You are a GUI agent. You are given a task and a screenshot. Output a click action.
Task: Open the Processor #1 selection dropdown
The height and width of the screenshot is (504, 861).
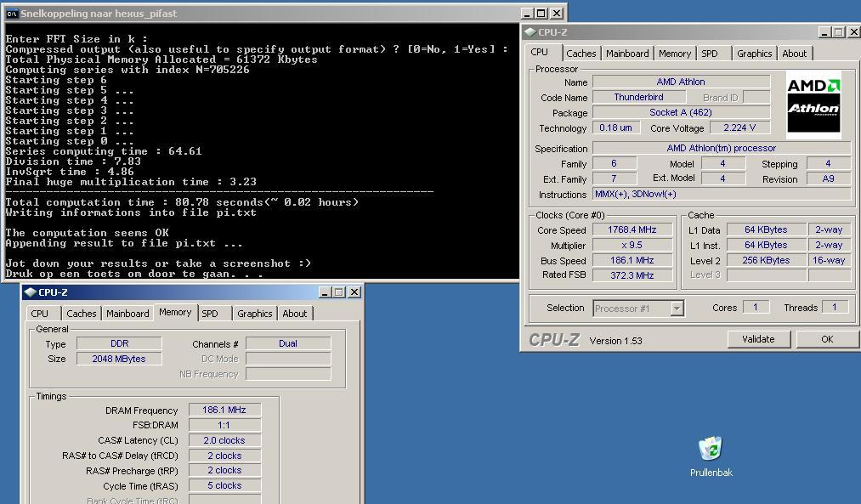638,309
